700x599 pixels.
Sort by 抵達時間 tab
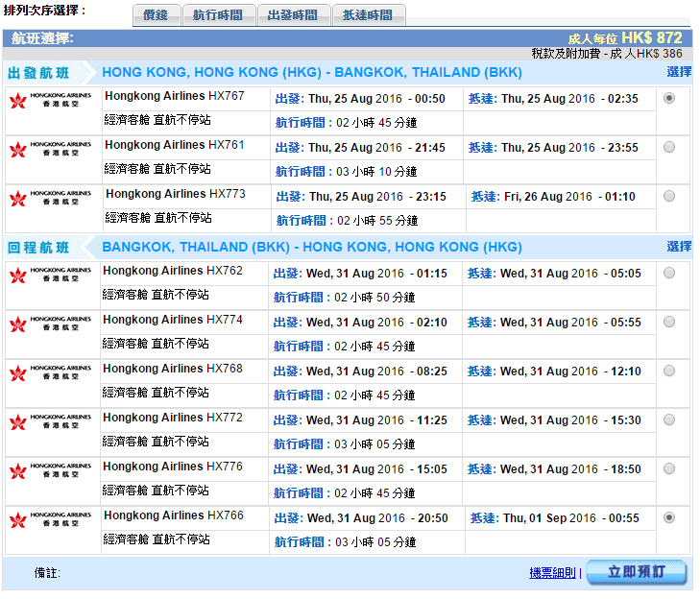[367, 15]
